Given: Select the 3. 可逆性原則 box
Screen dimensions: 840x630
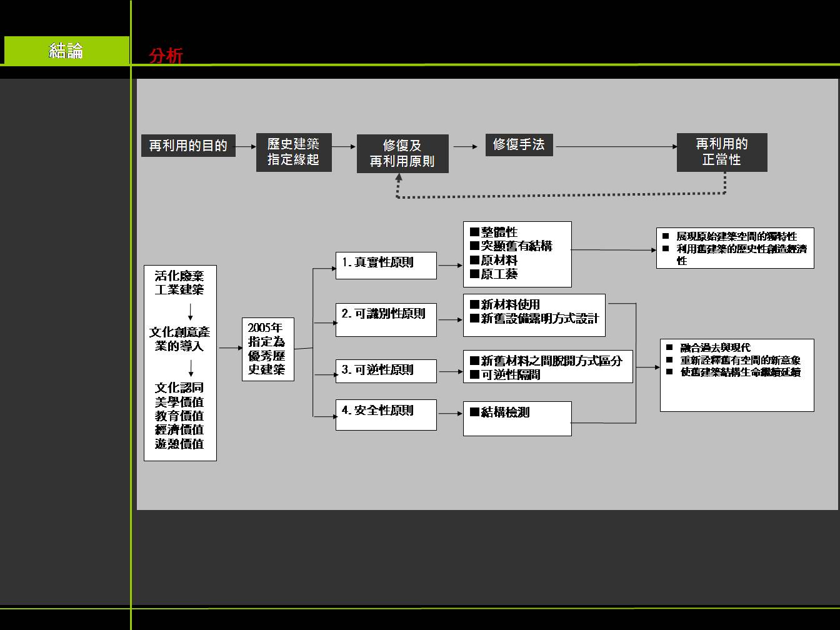Looking at the screenshot, I should coord(386,371).
